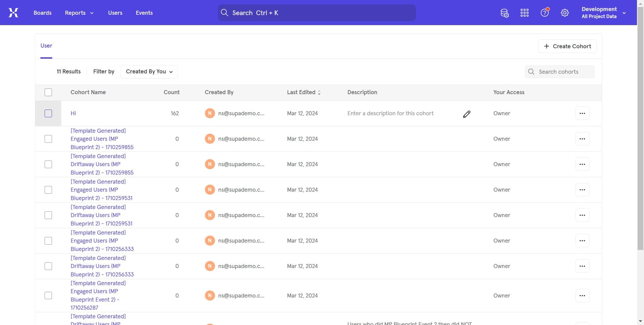Open the apps grid switcher in the top bar
Image resolution: width=644 pixels, height=325 pixels.
pos(524,13)
